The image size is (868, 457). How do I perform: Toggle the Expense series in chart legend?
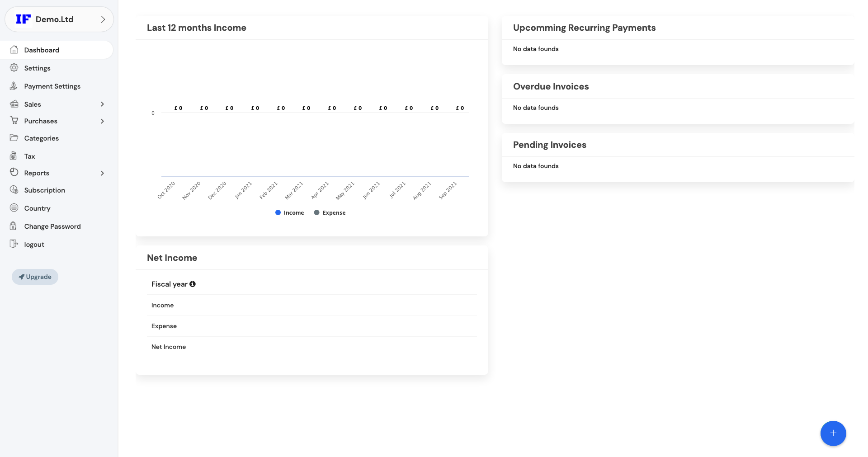330,212
